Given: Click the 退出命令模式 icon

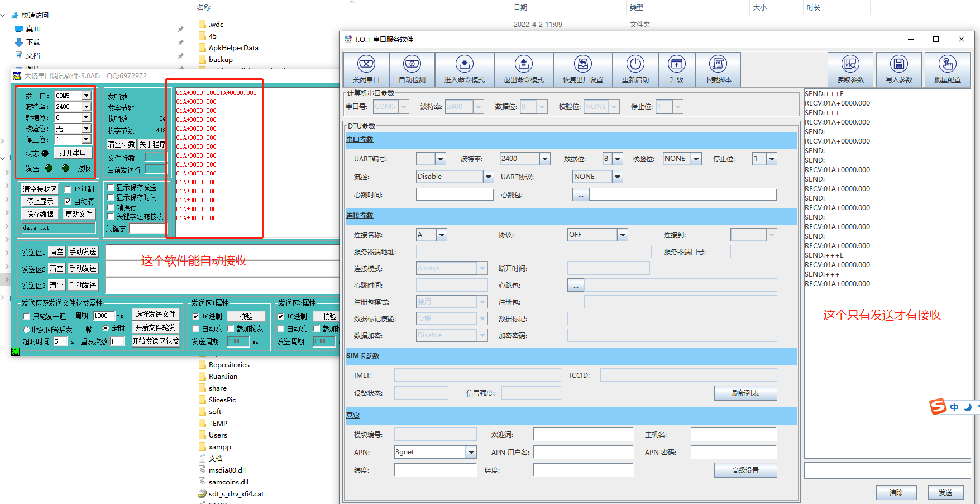Looking at the screenshot, I should [523, 64].
